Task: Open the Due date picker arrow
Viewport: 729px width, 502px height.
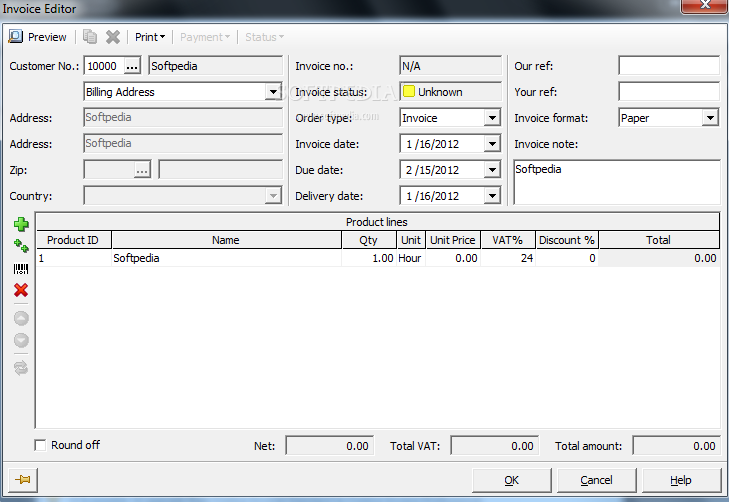Action: [x=492, y=170]
